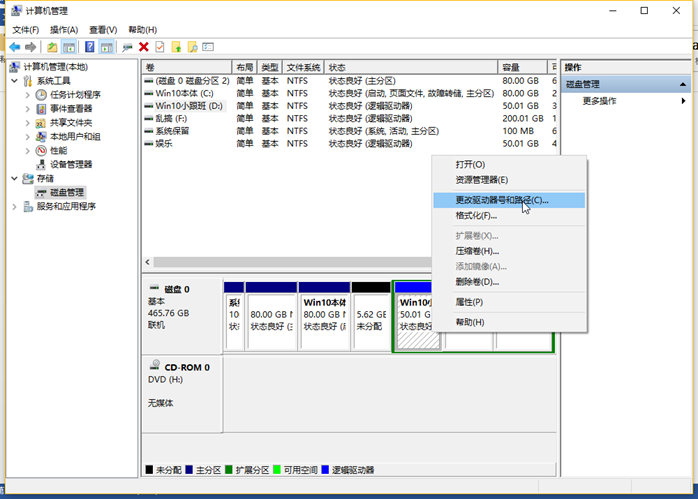Viewport: 698px width, 499px height.
Task: Select the 性能 node in the tree
Action: tap(58, 150)
